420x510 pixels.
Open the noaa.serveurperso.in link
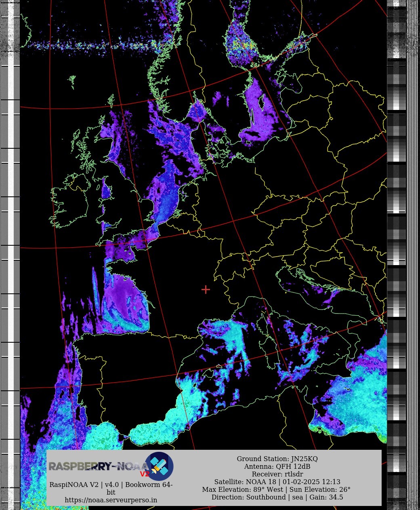[x=111, y=500]
